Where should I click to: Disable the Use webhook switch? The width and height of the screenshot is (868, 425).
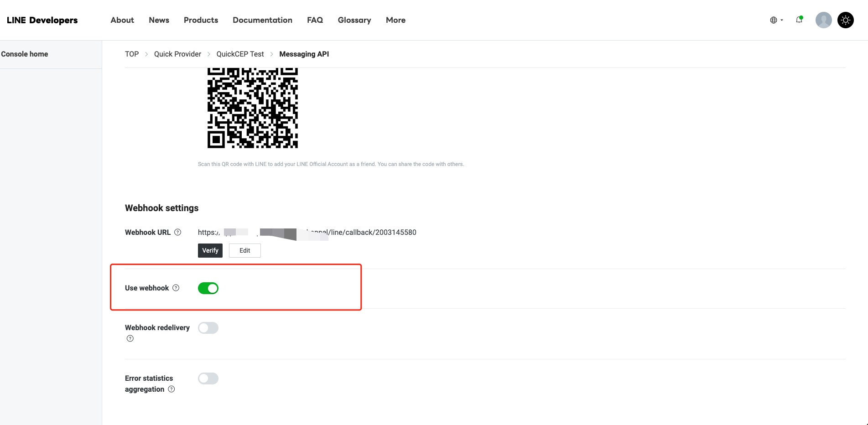(x=208, y=288)
